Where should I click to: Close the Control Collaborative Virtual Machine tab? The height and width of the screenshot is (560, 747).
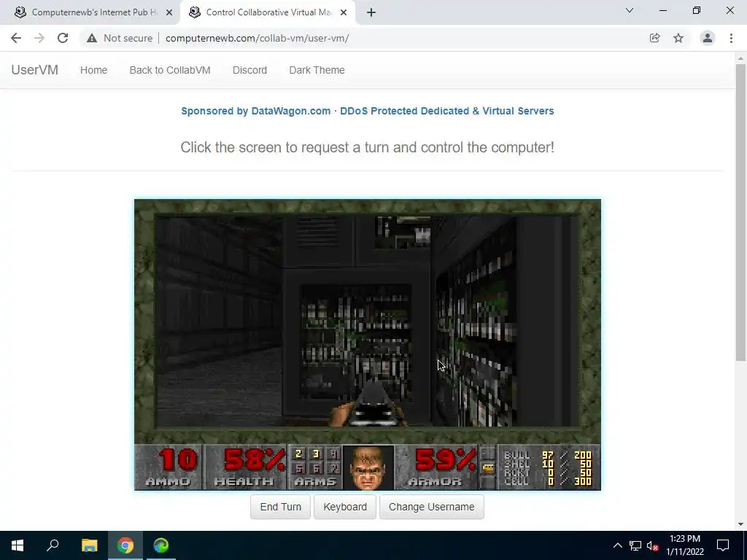point(344,12)
